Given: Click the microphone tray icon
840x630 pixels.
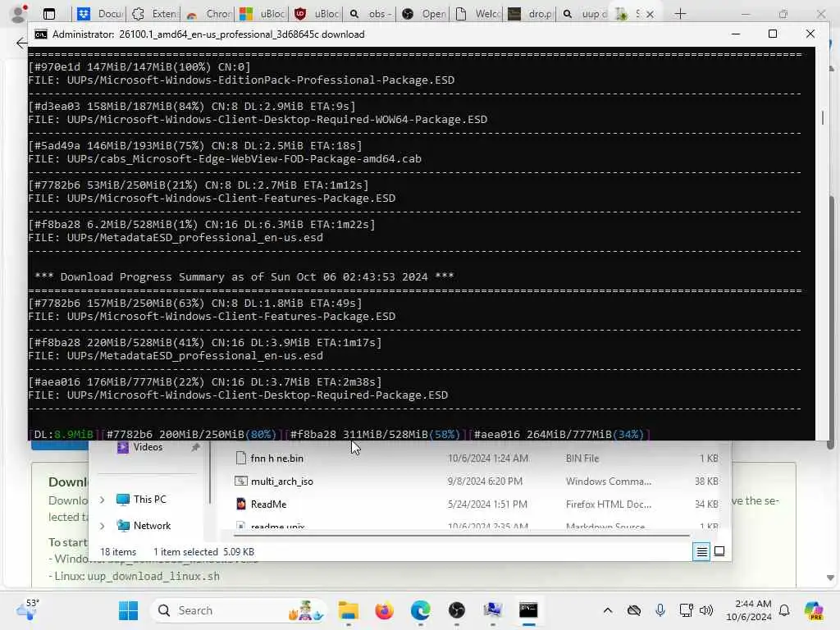Looking at the screenshot, I should 660,610.
